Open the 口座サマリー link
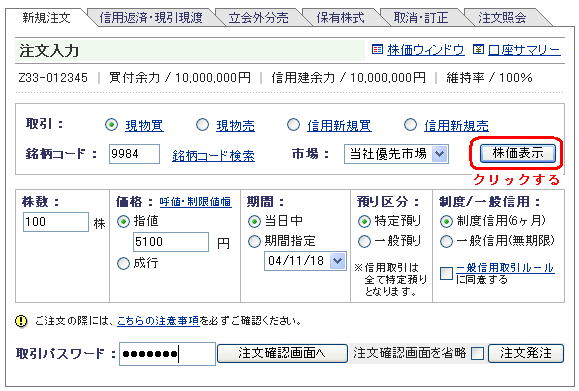579x391 pixels. 524,49
